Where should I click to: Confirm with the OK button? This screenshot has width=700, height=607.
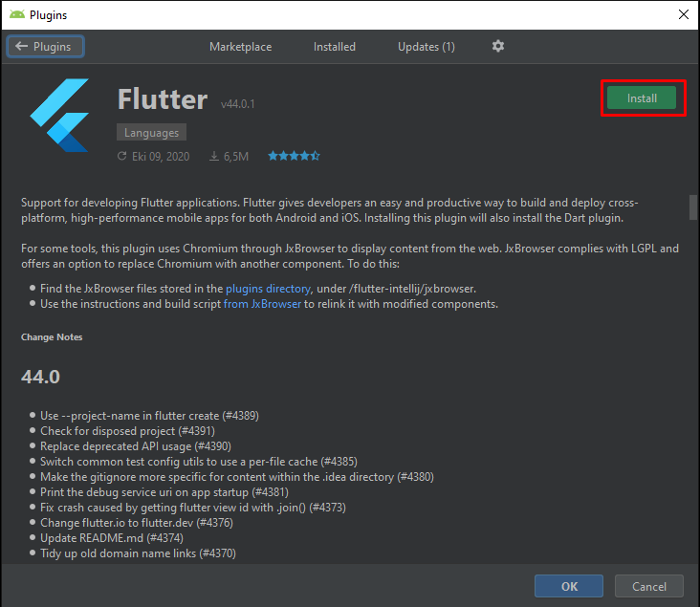[569, 586]
